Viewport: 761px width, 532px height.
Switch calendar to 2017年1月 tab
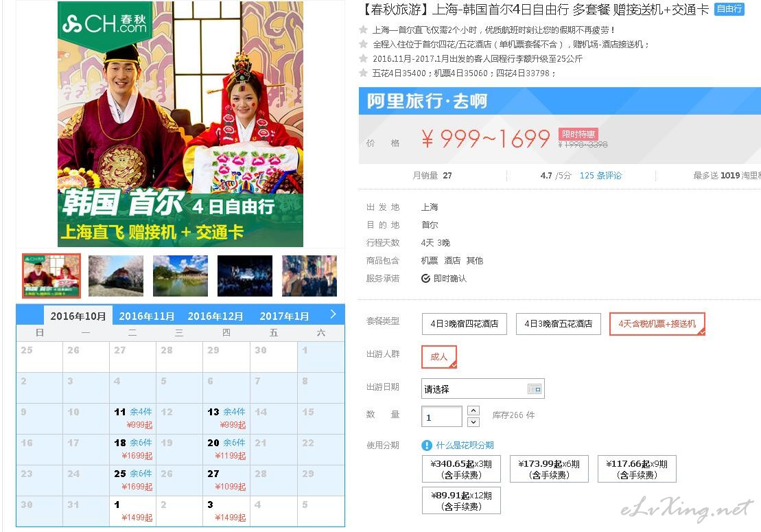(x=284, y=316)
